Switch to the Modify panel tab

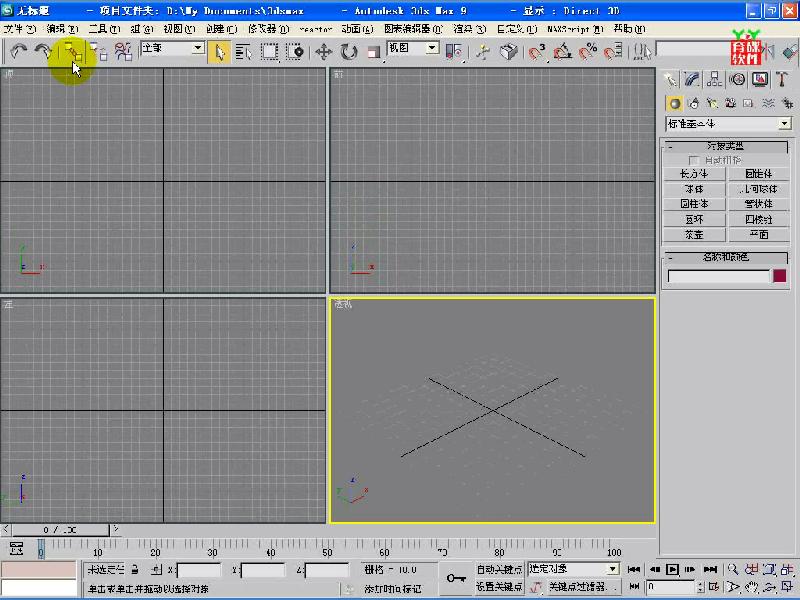692,79
